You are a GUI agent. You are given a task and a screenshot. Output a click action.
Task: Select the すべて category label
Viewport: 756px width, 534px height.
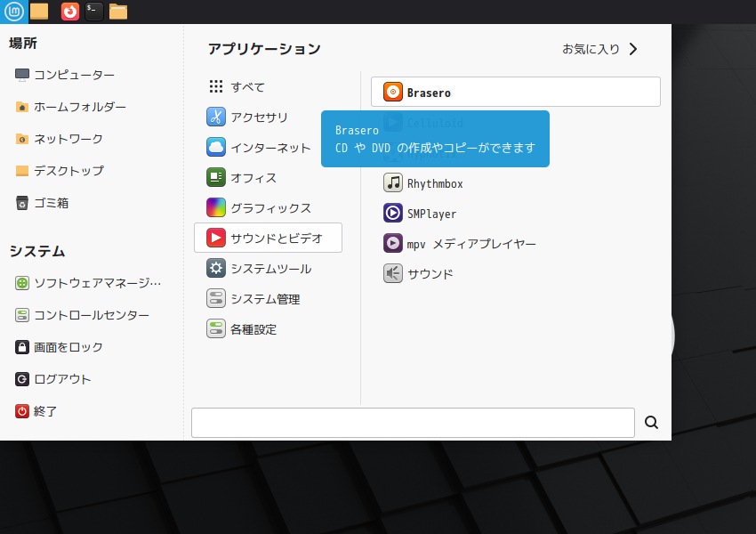click(x=248, y=87)
